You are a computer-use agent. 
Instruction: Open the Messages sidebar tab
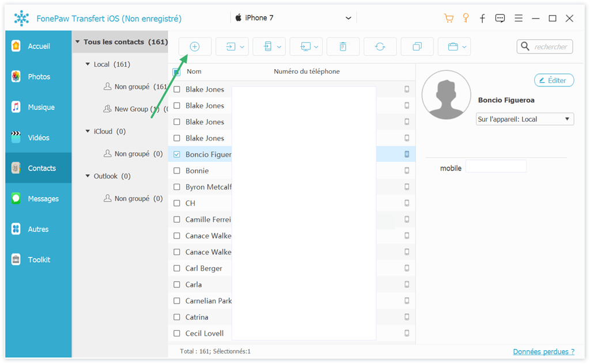[39, 199]
